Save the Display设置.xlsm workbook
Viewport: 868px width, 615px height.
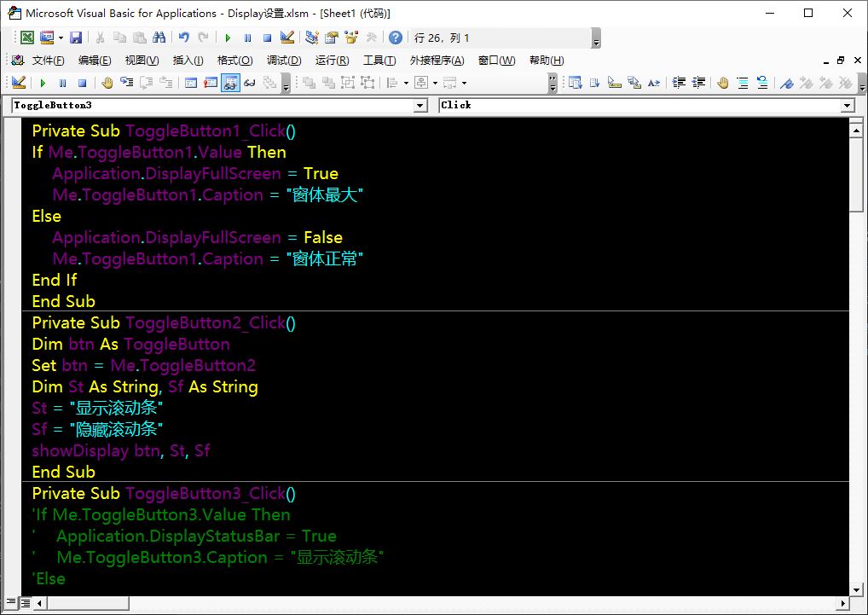coord(76,38)
